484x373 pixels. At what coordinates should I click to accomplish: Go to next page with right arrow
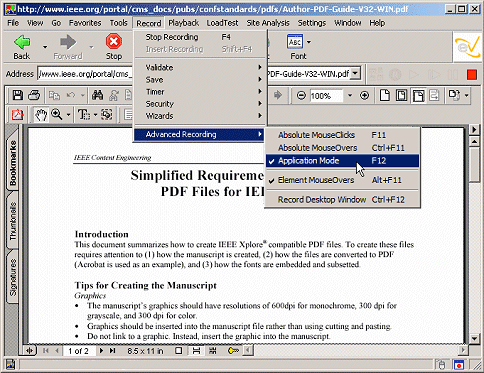click(x=101, y=351)
